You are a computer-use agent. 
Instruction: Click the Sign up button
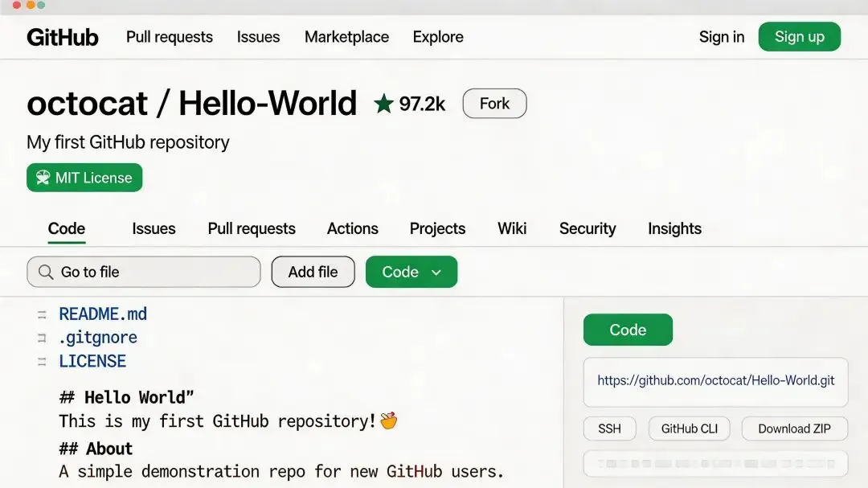[800, 36]
